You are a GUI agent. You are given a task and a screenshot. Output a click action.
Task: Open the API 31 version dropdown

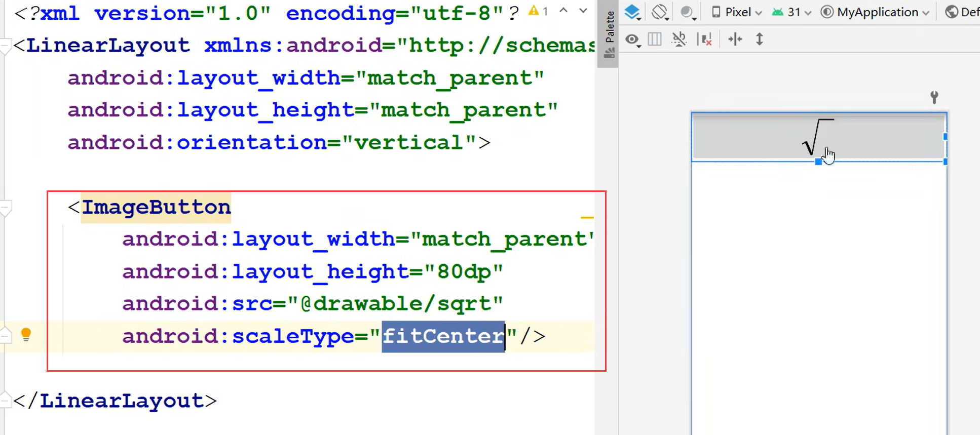[791, 12]
